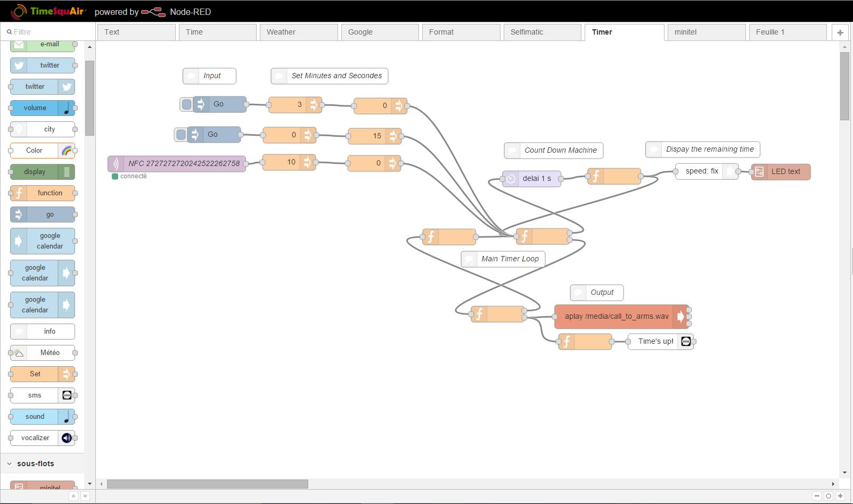
Task: Select the Set node in palette
Action: pyautogui.click(x=43, y=374)
